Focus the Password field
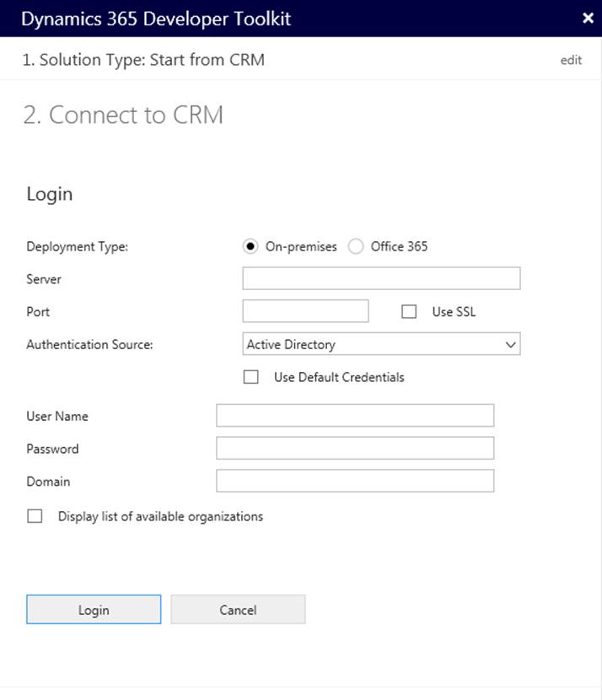 point(355,448)
